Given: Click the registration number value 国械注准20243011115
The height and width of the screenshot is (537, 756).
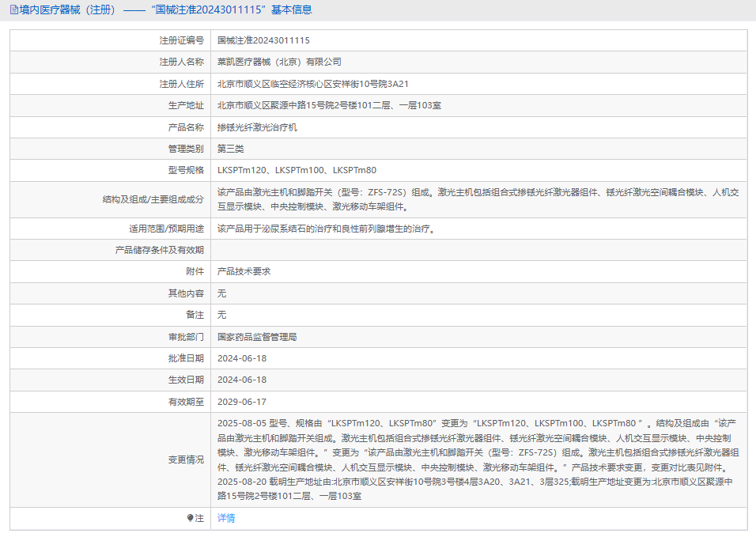Looking at the screenshot, I should [x=263, y=40].
